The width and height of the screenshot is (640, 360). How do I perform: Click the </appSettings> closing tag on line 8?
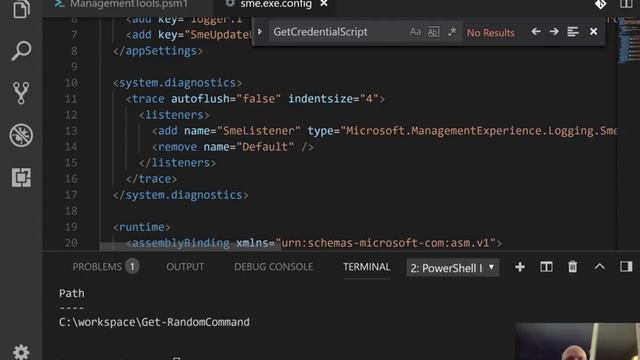tap(158, 51)
